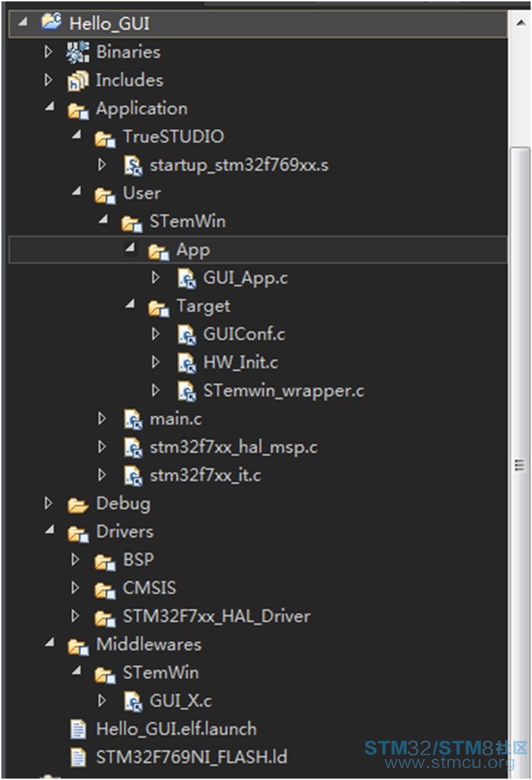Expand the Binaries node
The width and height of the screenshot is (532, 780).
point(48,52)
